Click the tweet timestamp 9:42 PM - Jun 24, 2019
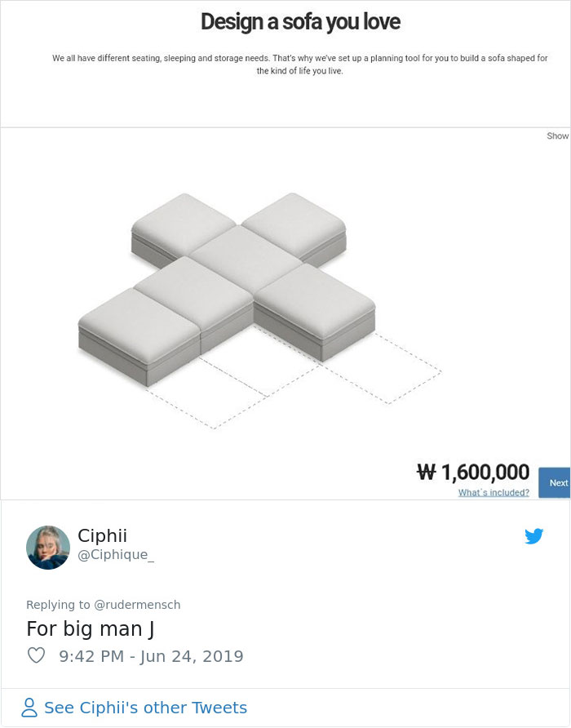 pos(151,655)
